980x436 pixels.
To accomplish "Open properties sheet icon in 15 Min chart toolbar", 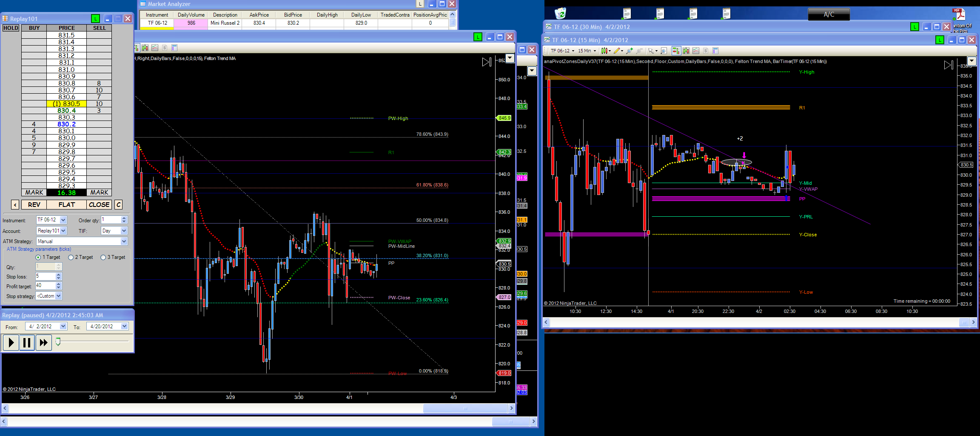I will coord(715,51).
